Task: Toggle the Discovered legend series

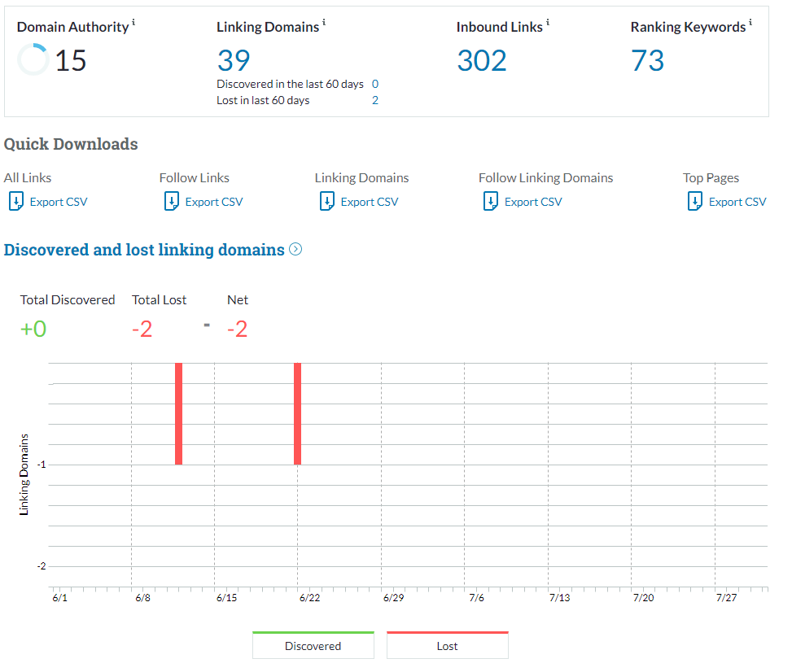Action: pyautogui.click(x=313, y=646)
